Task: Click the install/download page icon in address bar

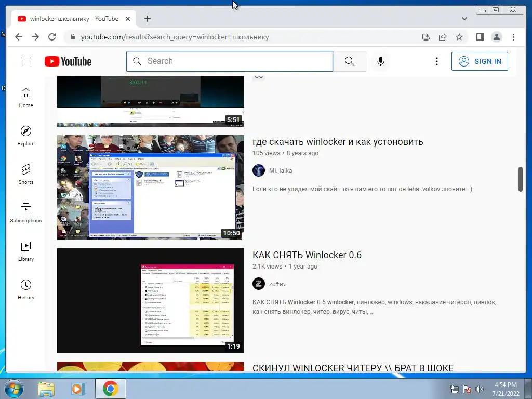Action: coord(426,37)
